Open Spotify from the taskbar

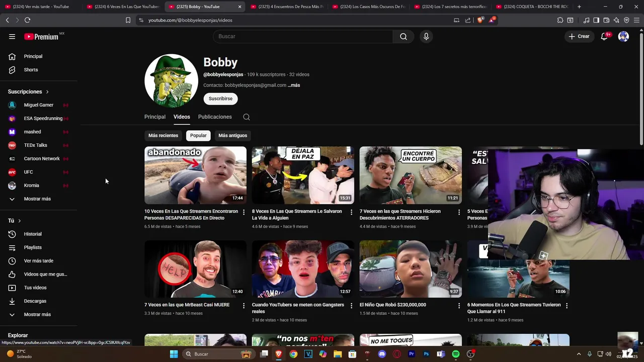pyautogui.click(x=456, y=354)
